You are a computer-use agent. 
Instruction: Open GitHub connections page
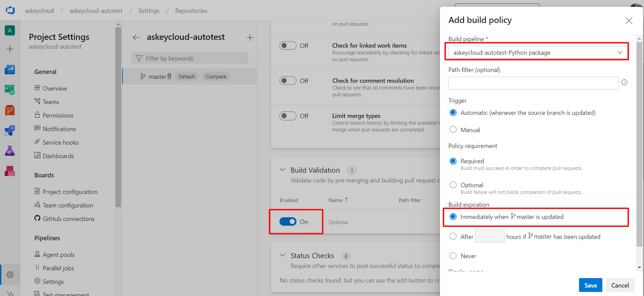68,219
